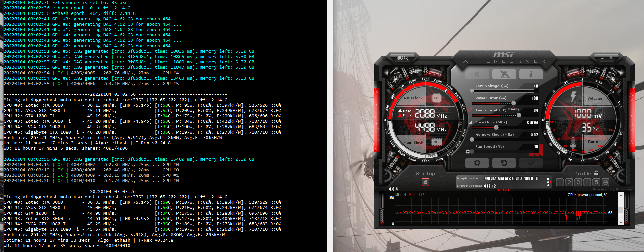Toggle the power and temp limit link

point(470,109)
